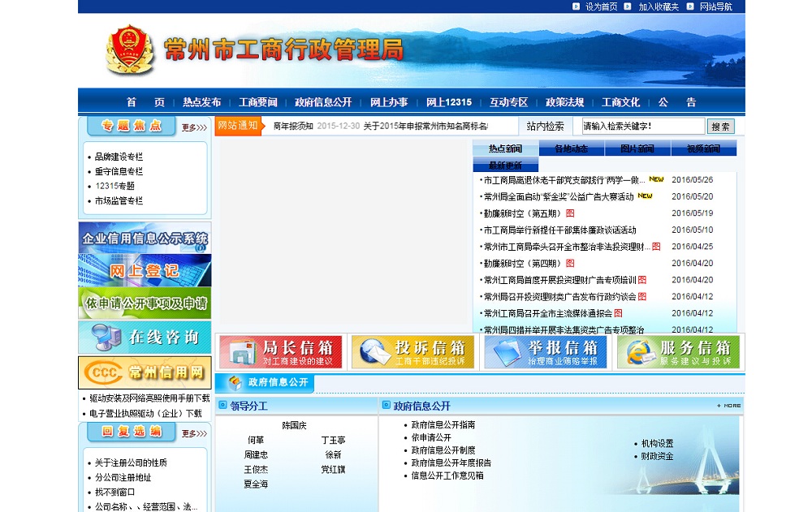Image resolution: width=812 pixels, height=512 pixels.
Task: Open the 重守信息专栏 link
Action: (x=119, y=171)
